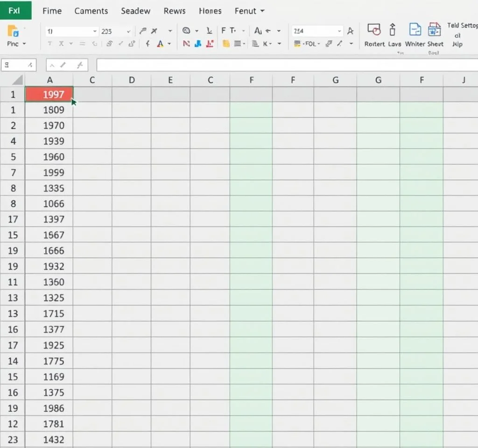This screenshot has height=448, width=478.
Task: Click the Rortert ribbon icon
Action: [374, 30]
